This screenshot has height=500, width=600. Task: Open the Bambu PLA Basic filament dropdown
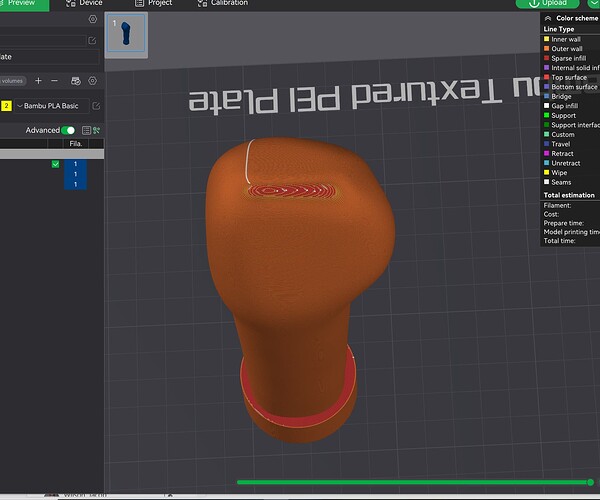tap(52, 106)
